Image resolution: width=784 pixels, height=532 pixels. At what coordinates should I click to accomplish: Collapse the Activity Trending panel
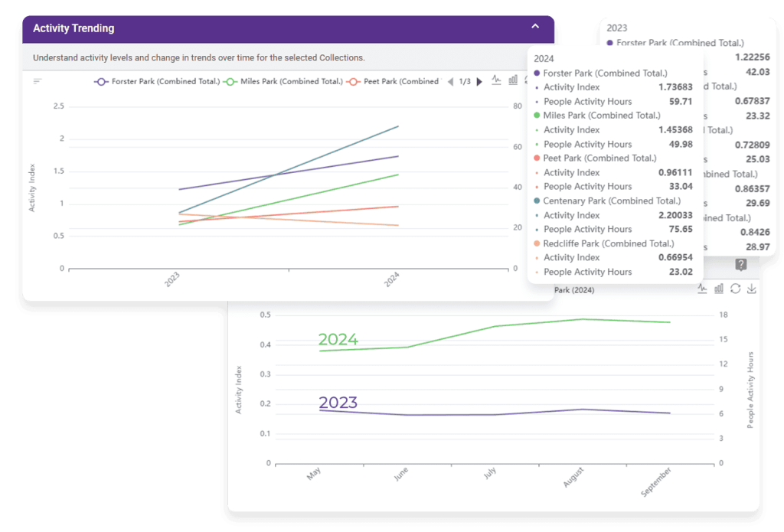[x=535, y=28]
